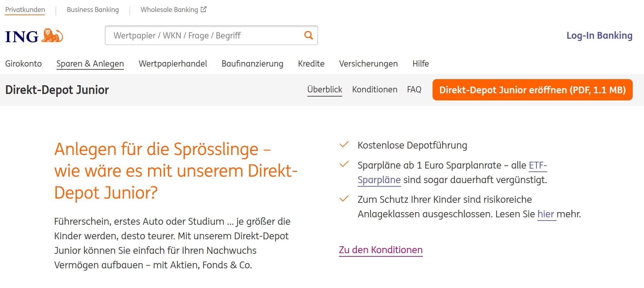This screenshot has width=644, height=288.
Task: Click the checkmark beside 'Zum Schutz Ihrer Kinder'
Action: (x=344, y=198)
